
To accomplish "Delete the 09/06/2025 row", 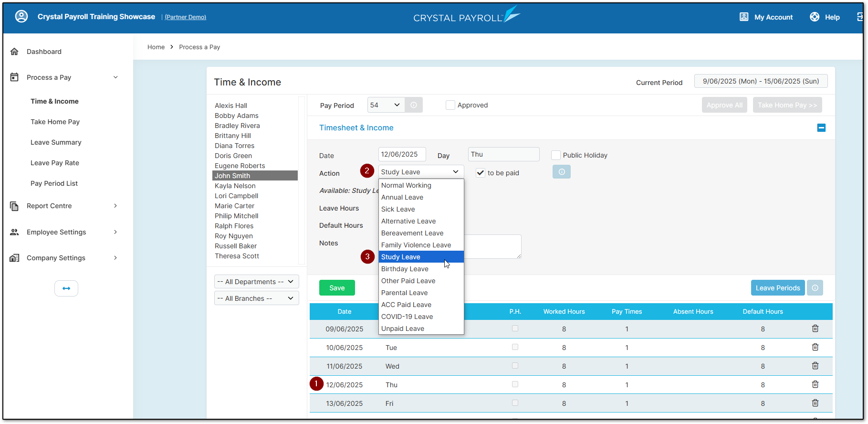I will pyautogui.click(x=815, y=329).
